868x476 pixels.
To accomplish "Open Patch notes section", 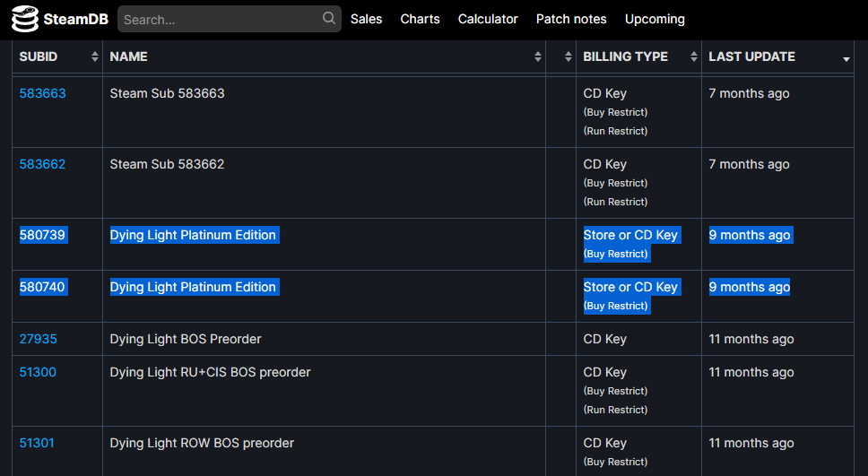I will coord(571,19).
